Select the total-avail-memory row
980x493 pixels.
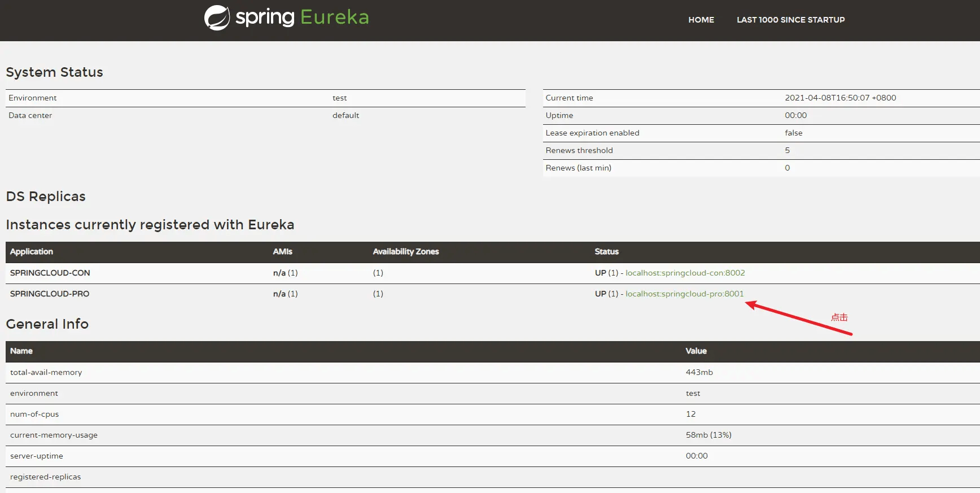click(492, 373)
